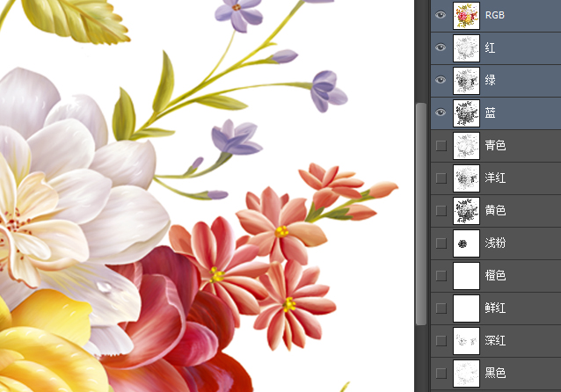The width and height of the screenshot is (561, 392).
Task: Click the 蓝 channel name
Action: pyautogui.click(x=490, y=113)
